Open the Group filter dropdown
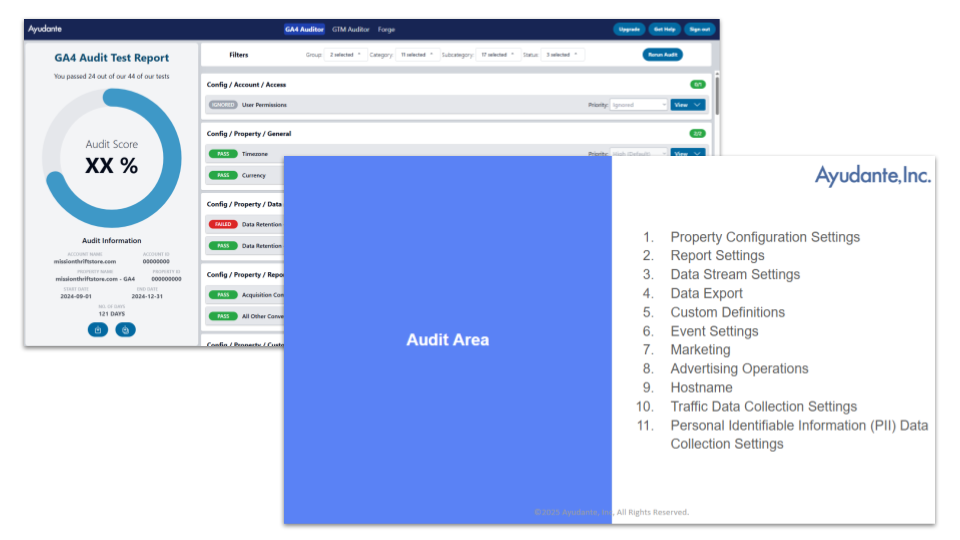The height and width of the screenshot is (540, 960). point(345,54)
